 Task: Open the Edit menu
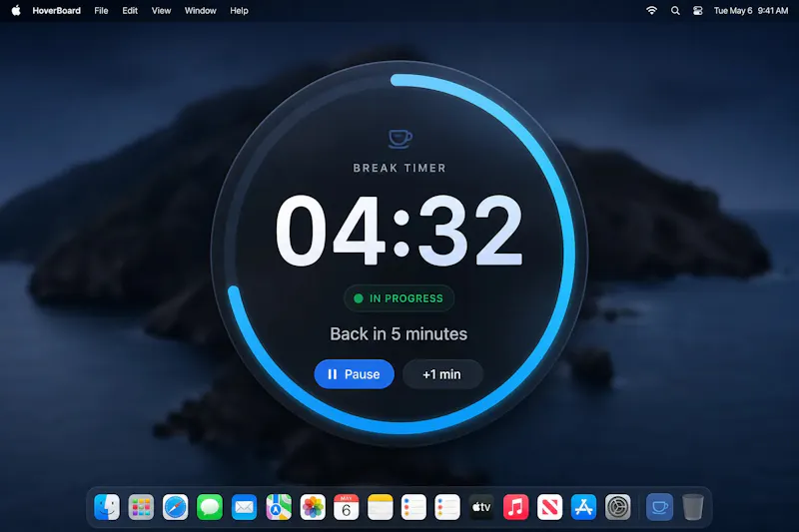130,10
